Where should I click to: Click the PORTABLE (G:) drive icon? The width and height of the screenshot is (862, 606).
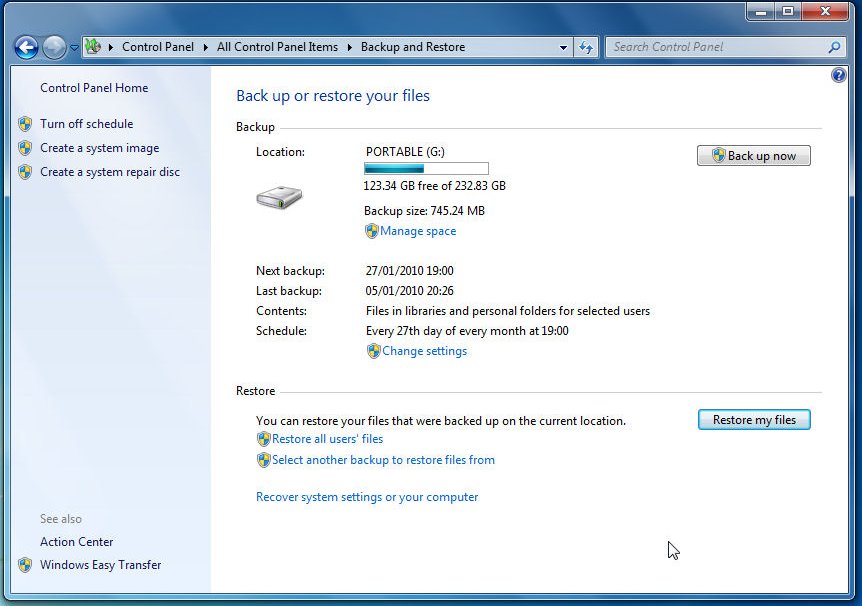click(278, 197)
